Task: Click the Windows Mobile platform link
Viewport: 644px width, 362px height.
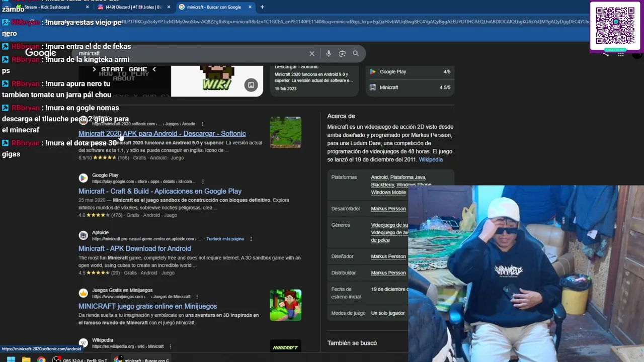Action: [388, 192]
